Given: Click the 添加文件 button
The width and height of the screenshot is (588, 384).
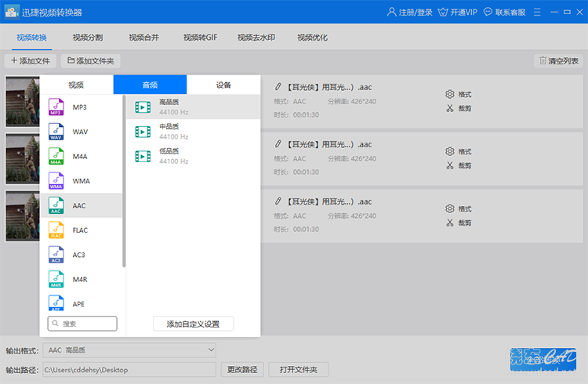Looking at the screenshot, I should 30,61.
